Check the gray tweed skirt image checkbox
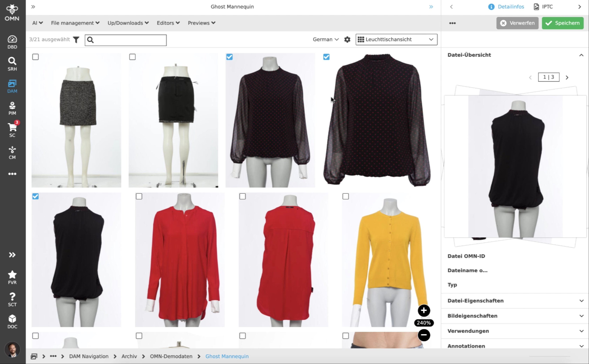The height and width of the screenshot is (364, 589). [35, 57]
